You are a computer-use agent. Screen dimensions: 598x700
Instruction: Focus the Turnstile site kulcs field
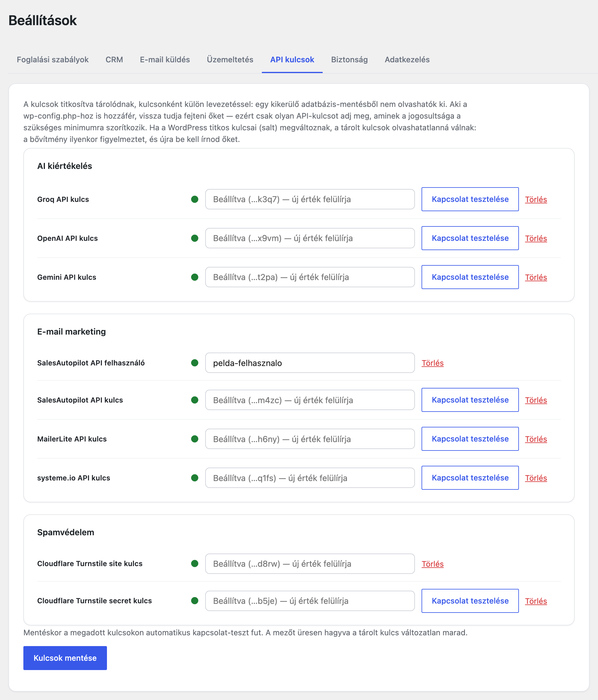click(x=310, y=563)
